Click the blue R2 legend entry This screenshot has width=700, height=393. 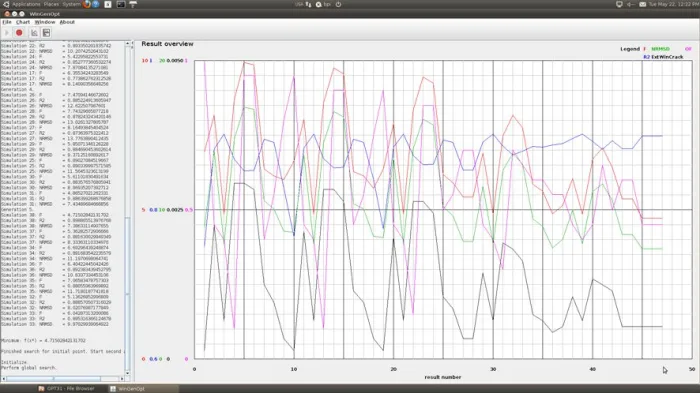pos(646,57)
